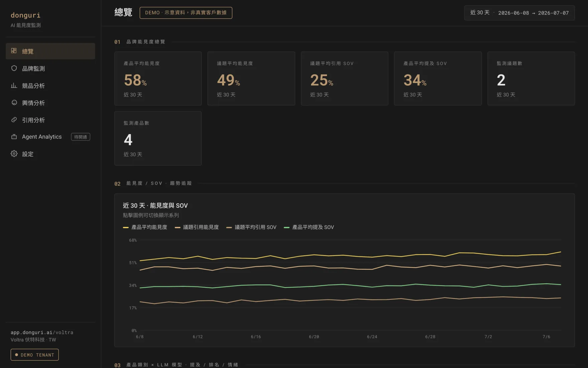Click the green 產品平均提及 SOV legend swatch
This screenshot has width=588, height=368.
[286, 227]
